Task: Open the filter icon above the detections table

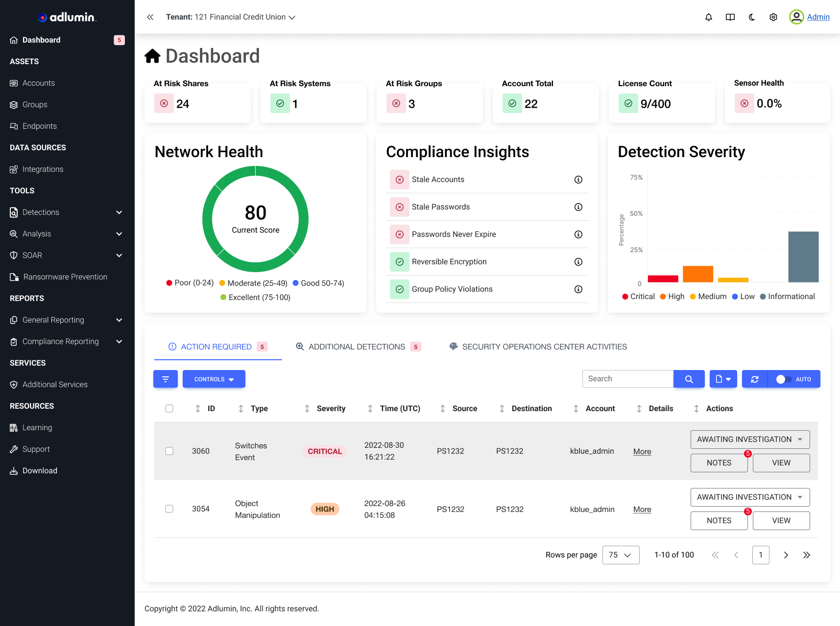Action: (x=165, y=378)
